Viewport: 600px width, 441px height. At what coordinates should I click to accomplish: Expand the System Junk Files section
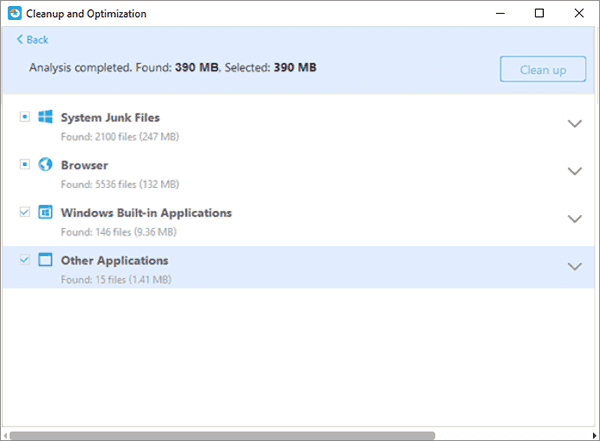574,123
